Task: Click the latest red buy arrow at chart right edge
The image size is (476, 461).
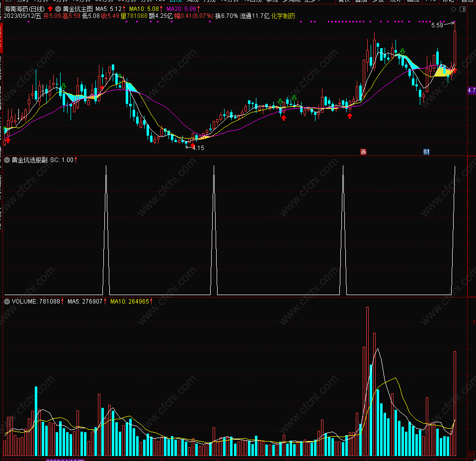Action: coord(455,71)
